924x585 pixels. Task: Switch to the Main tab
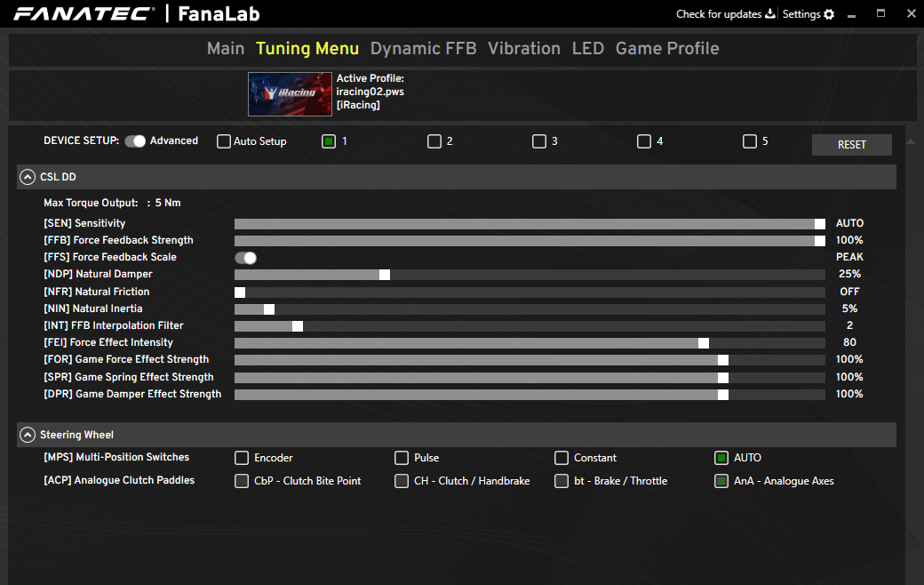226,48
